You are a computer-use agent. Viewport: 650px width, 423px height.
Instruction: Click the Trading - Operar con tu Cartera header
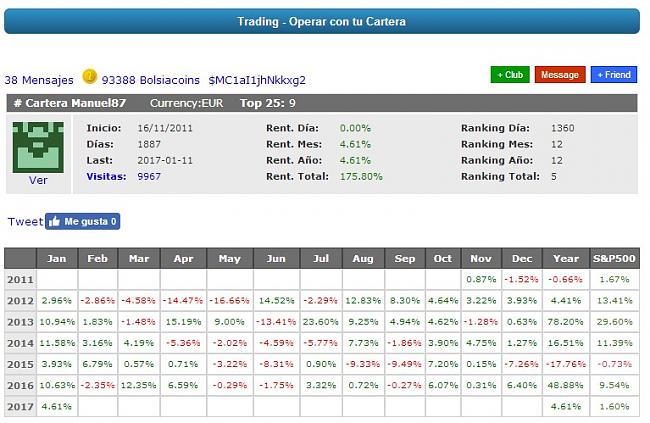[322, 21]
